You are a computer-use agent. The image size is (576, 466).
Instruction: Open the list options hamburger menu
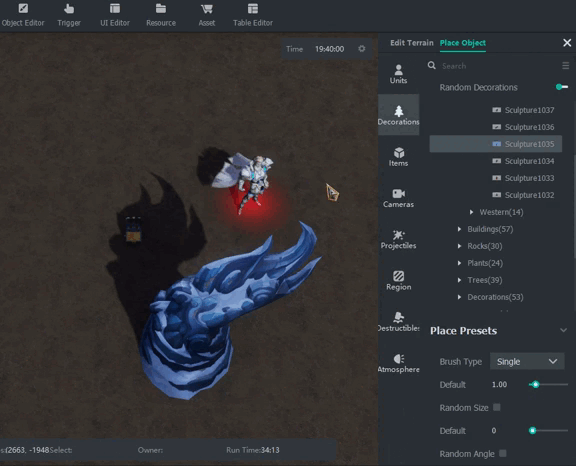click(565, 65)
